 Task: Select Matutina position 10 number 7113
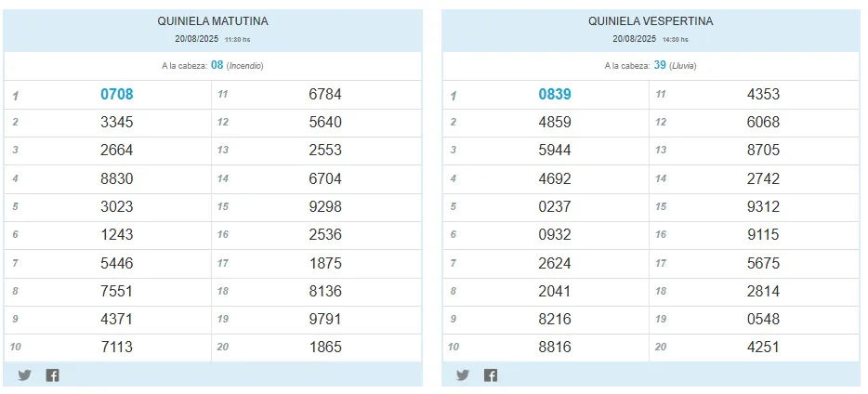(x=117, y=347)
